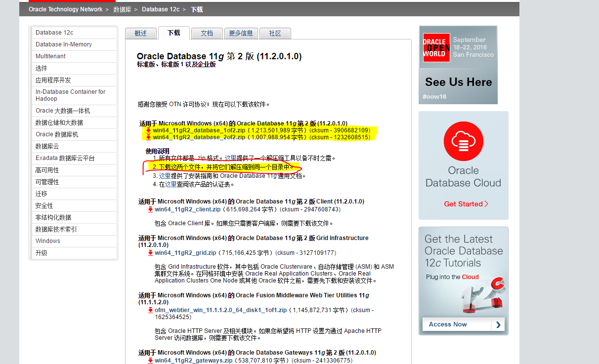The image size is (599, 364).
Task: Select Oracle 数据库机 sidebar item
Action: point(74,134)
